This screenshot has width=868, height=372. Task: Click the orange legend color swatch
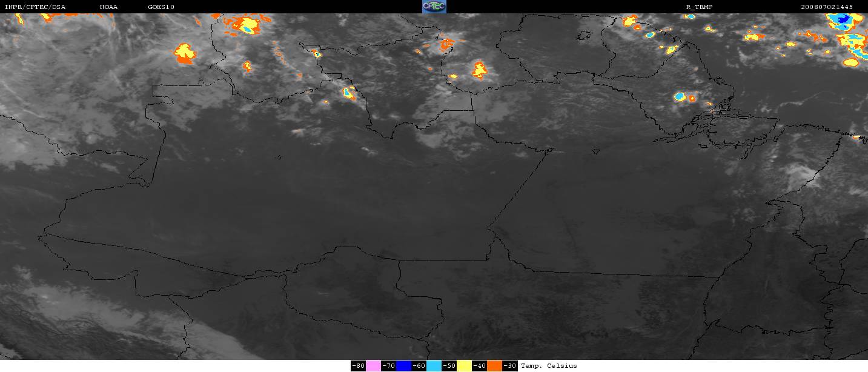pyautogui.click(x=495, y=366)
